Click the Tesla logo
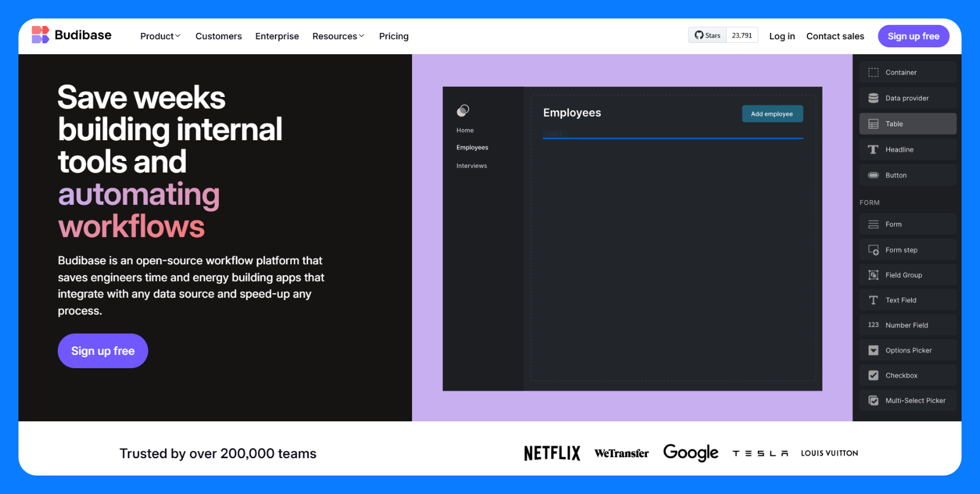The height and width of the screenshot is (494, 980). tap(760, 454)
